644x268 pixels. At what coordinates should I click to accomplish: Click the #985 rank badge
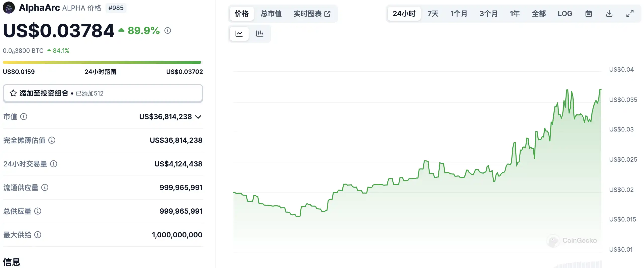[x=116, y=8]
